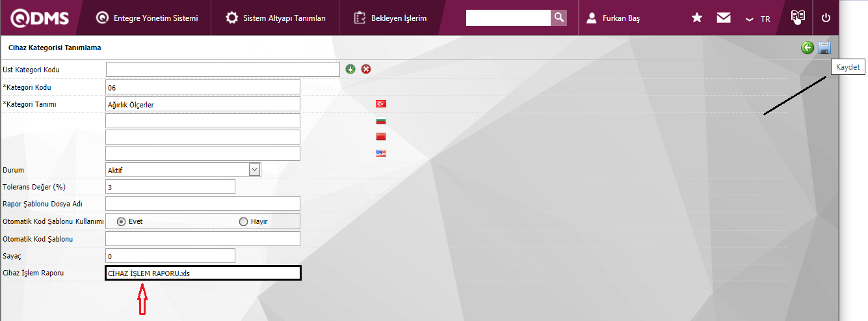Image resolution: width=868 pixels, height=321 pixels.
Task: Open Furkan Baş user profile
Action: [613, 18]
